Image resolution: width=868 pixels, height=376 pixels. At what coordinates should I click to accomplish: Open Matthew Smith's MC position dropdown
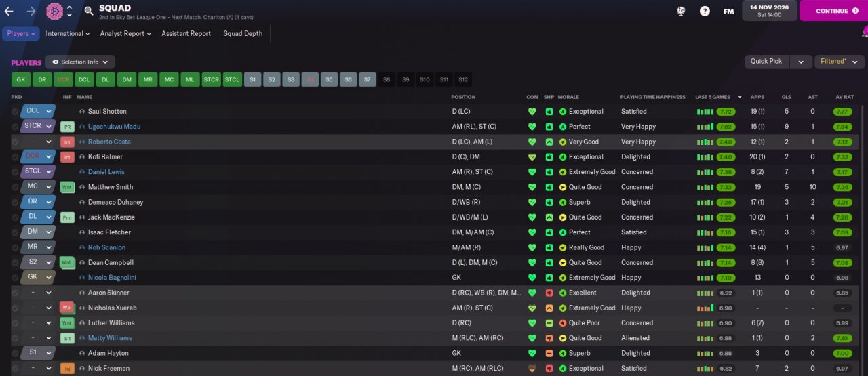tap(38, 186)
